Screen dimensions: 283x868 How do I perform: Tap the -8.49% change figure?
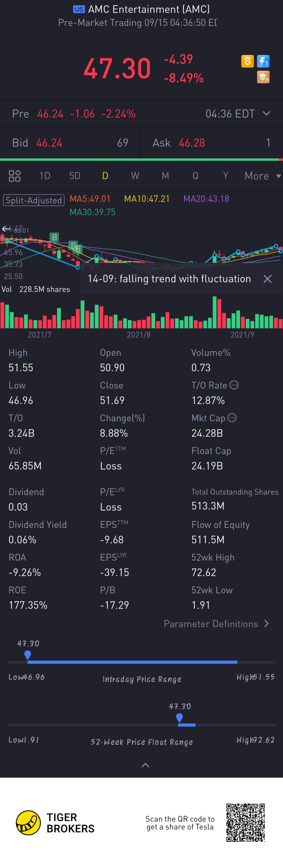pyautogui.click(x=184, y=78)
